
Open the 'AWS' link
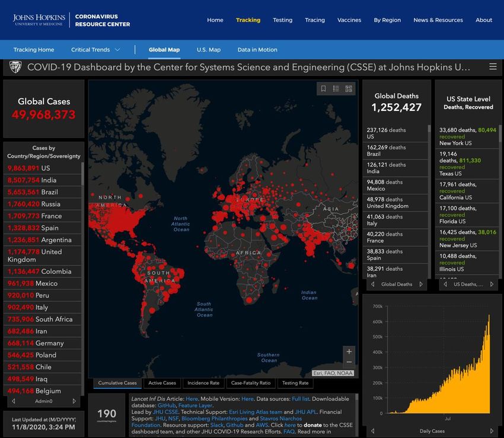(x=262, y=425)
